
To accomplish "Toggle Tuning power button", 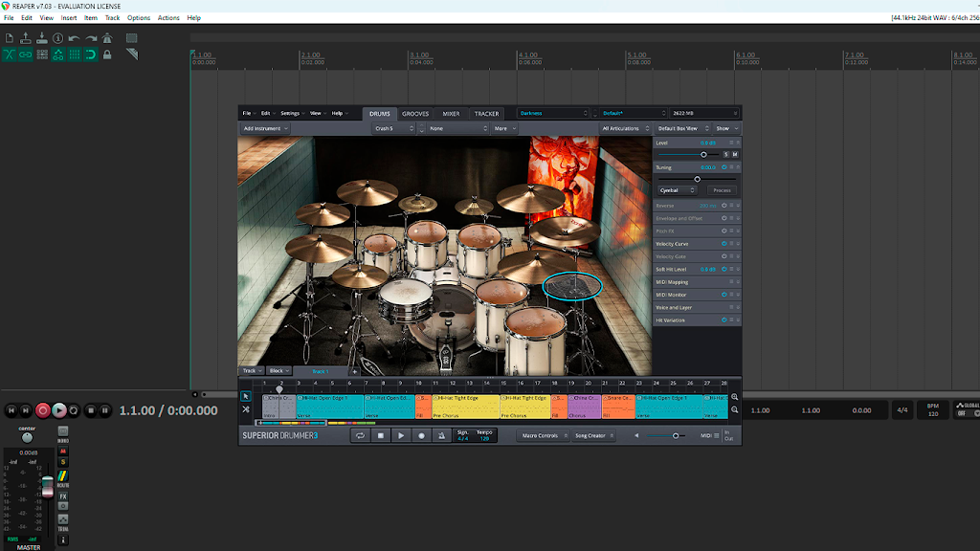I will pyautogui.click(x=724, y=167).
